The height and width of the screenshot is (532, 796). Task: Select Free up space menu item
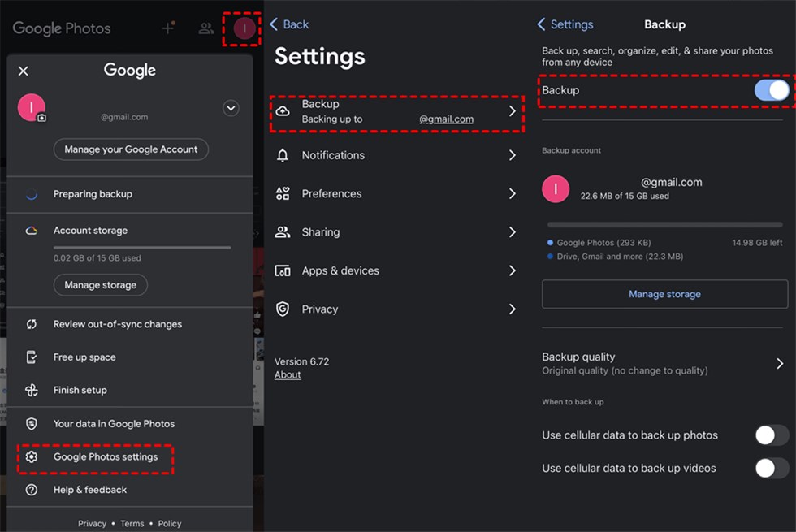[84, 357]
